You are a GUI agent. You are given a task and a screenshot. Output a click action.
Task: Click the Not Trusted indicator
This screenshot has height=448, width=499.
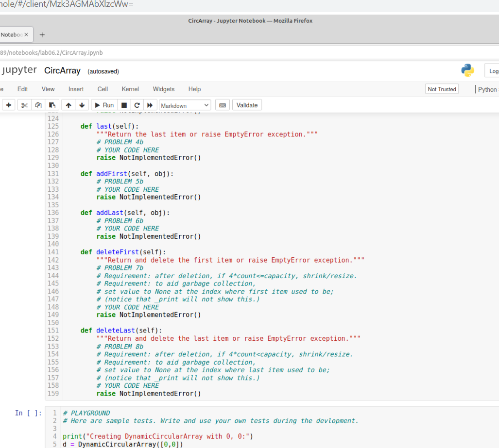tap(441, 89)
